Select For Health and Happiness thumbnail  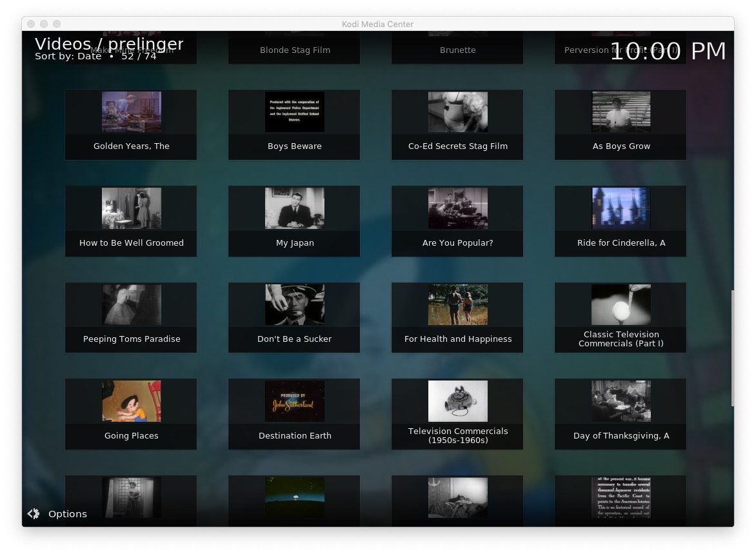(457, 304)
